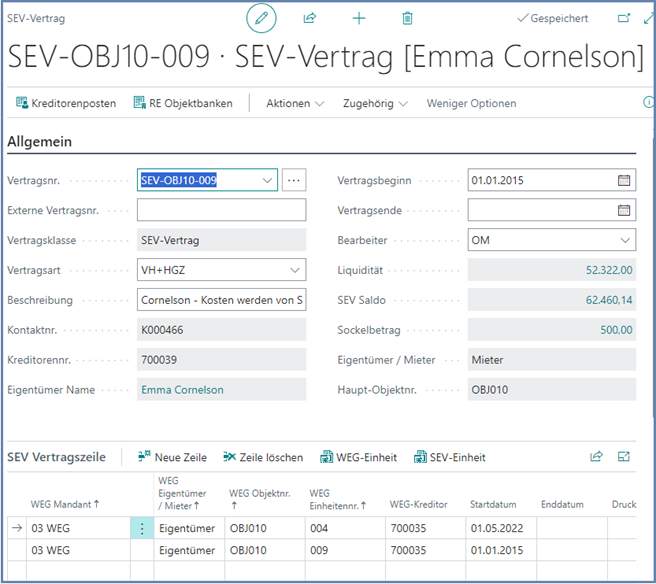Open the Aktionen menu
This screenshot has width=656, height=584.
point(295,103)
